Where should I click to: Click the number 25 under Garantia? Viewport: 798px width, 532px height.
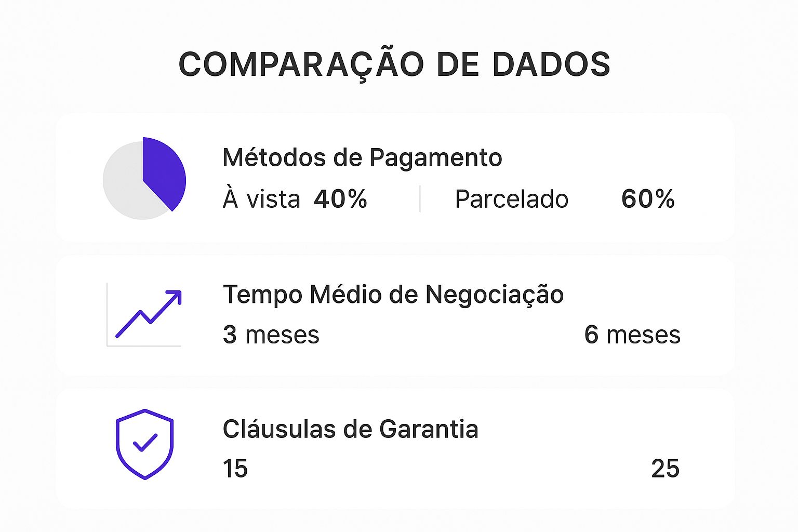pyautogui.click(x=666, y=469)
